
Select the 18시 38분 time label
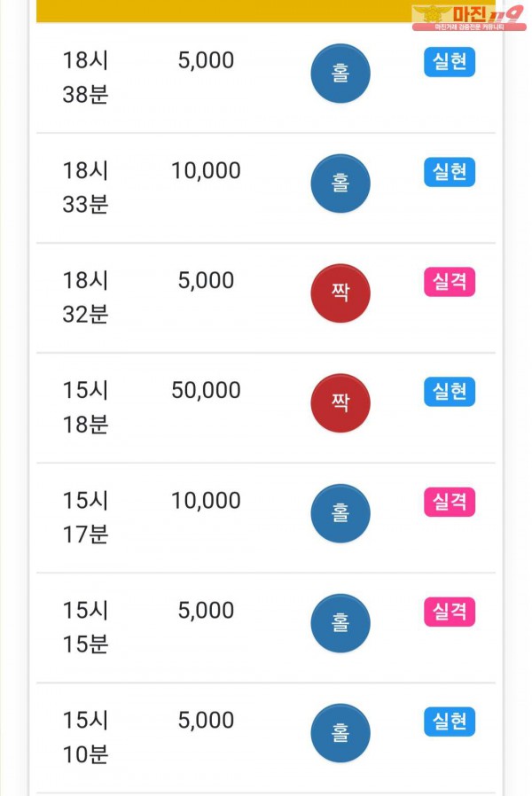click(85, 77)
